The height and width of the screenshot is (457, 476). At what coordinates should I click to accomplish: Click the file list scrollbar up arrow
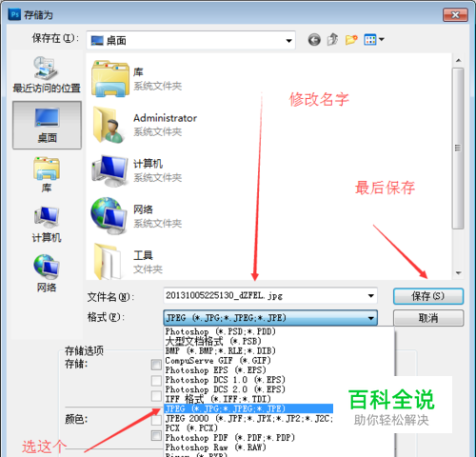[x=458, y=61]
